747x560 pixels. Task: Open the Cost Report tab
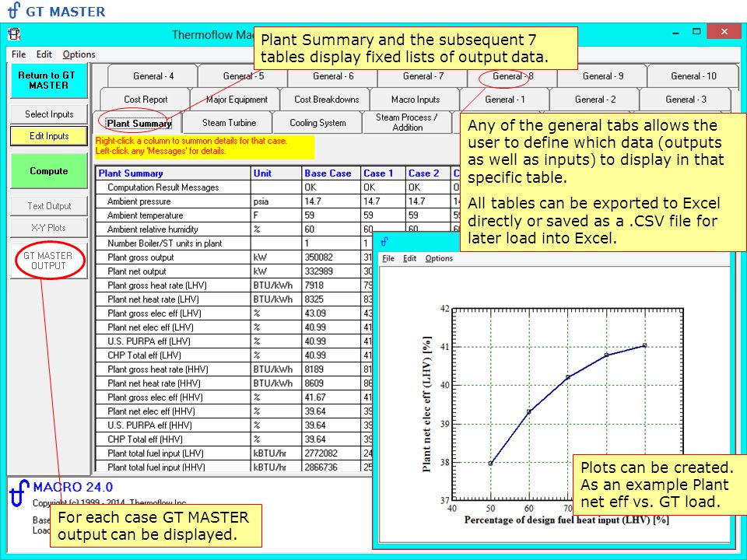pyautogui.click(x=146, y=100)
